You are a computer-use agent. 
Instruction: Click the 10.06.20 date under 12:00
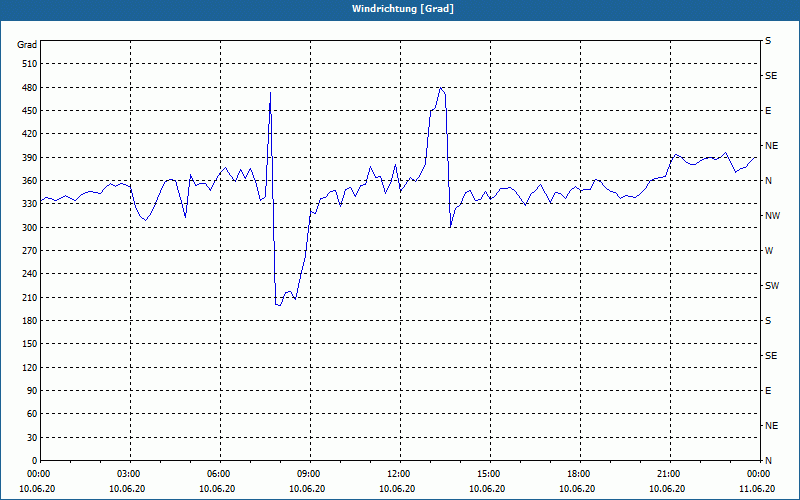tap(397, 489)
